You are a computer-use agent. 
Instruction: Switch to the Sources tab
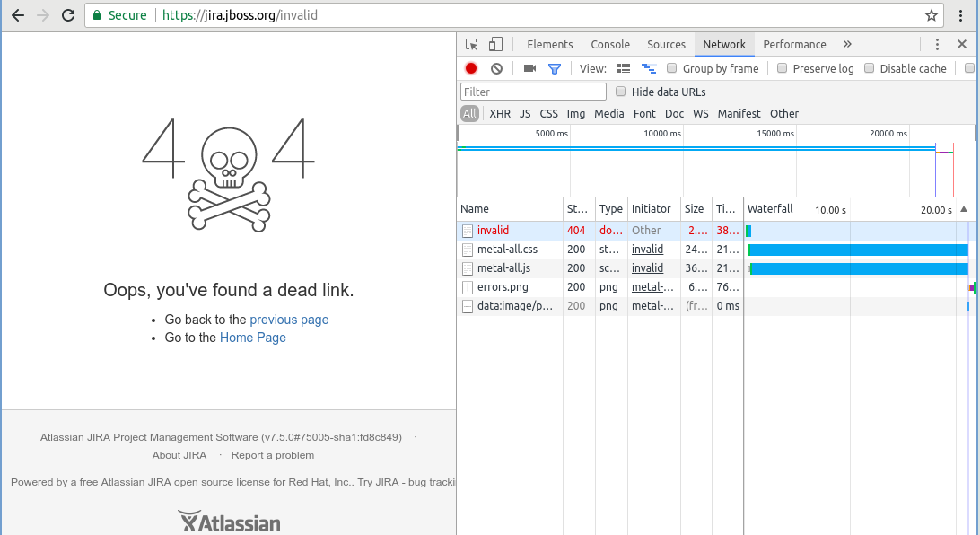(x=666, y=44)
